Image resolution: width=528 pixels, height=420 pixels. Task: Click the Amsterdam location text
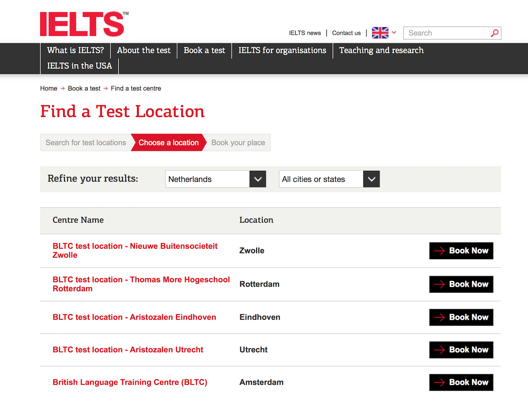(x=261, y=382)
